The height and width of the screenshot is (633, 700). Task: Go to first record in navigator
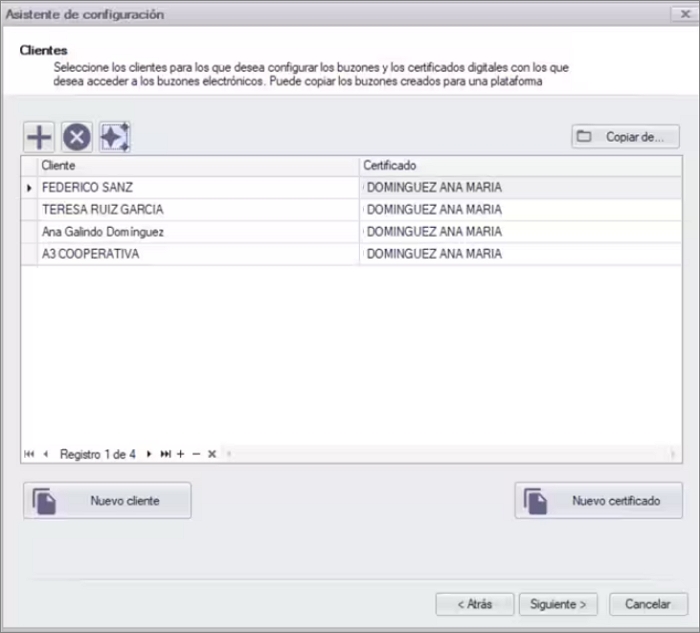[29, 454]
